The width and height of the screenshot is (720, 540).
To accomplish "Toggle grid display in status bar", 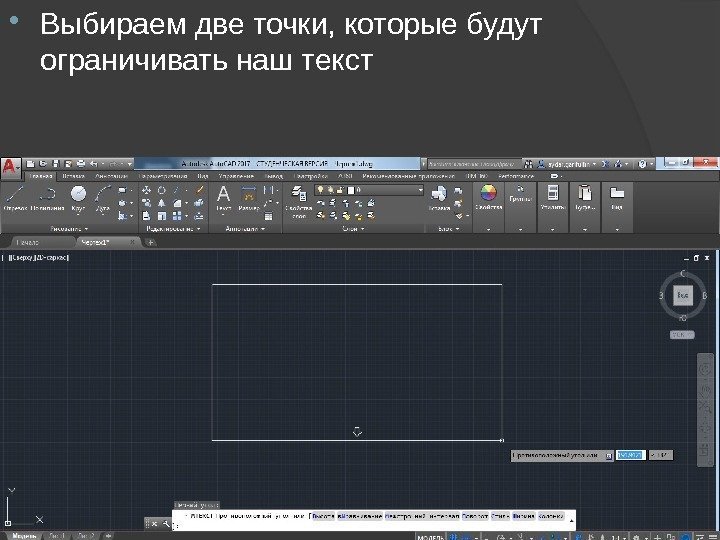I will pos(454,536).
